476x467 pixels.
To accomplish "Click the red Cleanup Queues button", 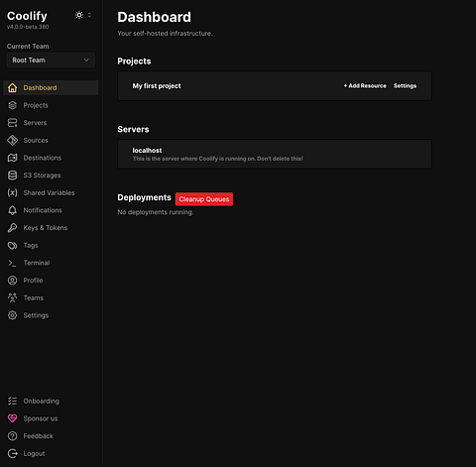I will [x=204, y=199].
